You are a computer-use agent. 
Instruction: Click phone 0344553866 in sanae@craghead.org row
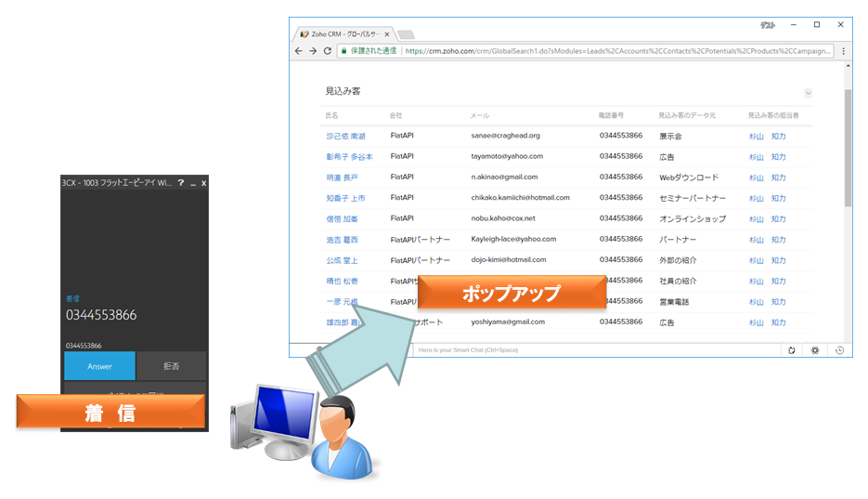tap(621, 135)
